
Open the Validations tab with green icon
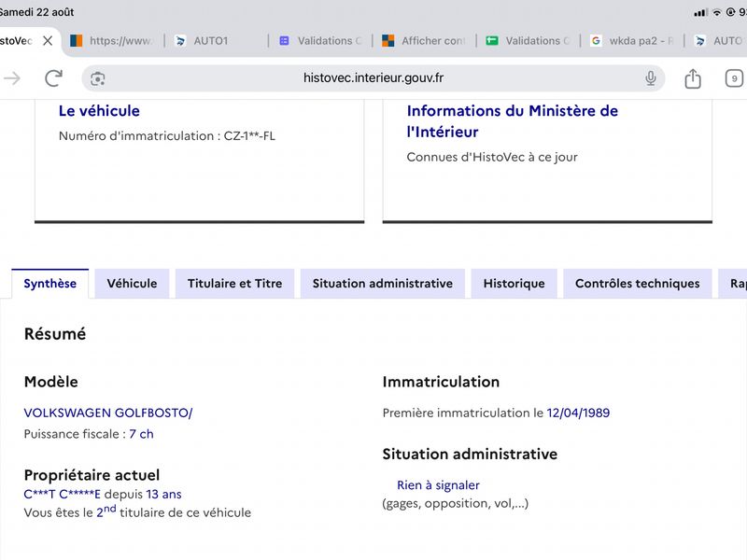(528, 41)
